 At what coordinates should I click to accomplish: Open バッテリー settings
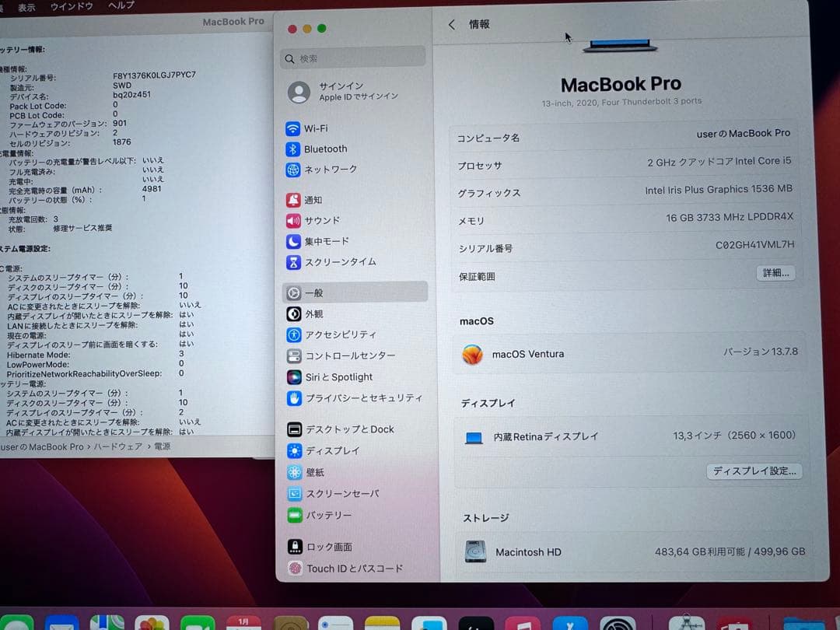(x=331, y=515)
